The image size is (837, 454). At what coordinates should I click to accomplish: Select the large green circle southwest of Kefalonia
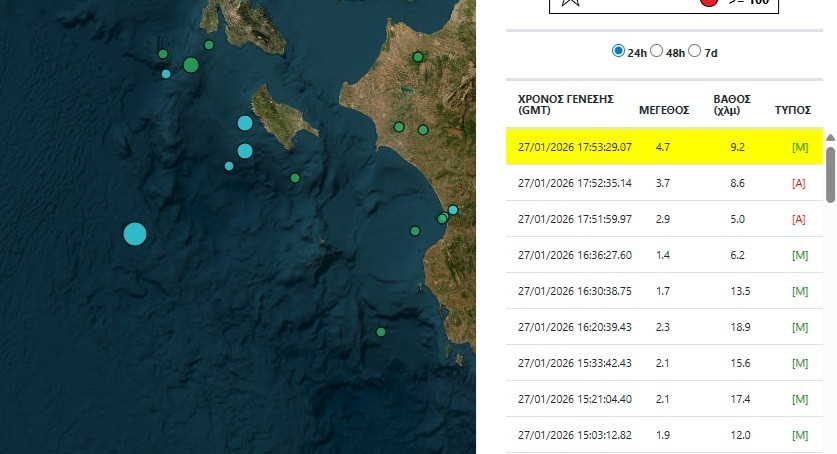click(191, 65)
